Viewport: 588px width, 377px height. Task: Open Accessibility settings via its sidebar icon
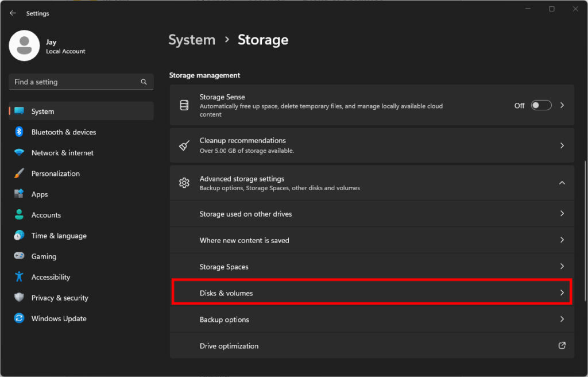pyautogui.click(x=18, y=276)
